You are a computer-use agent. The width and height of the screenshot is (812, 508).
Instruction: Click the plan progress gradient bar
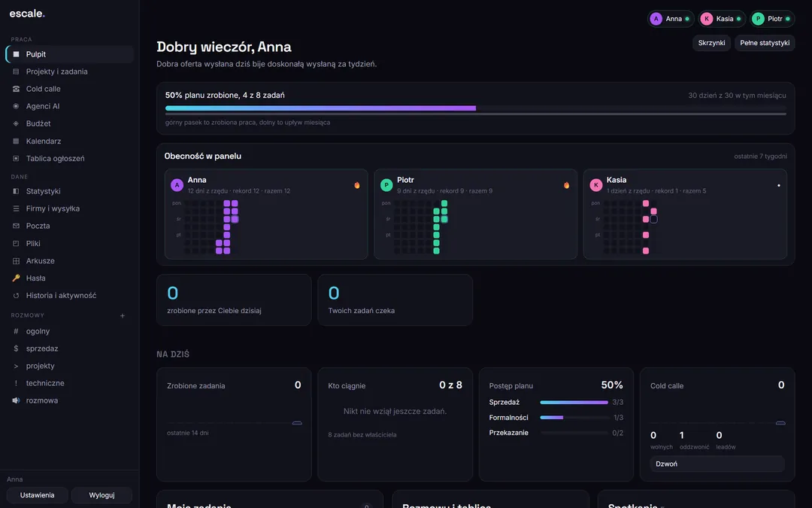point(320,108)
